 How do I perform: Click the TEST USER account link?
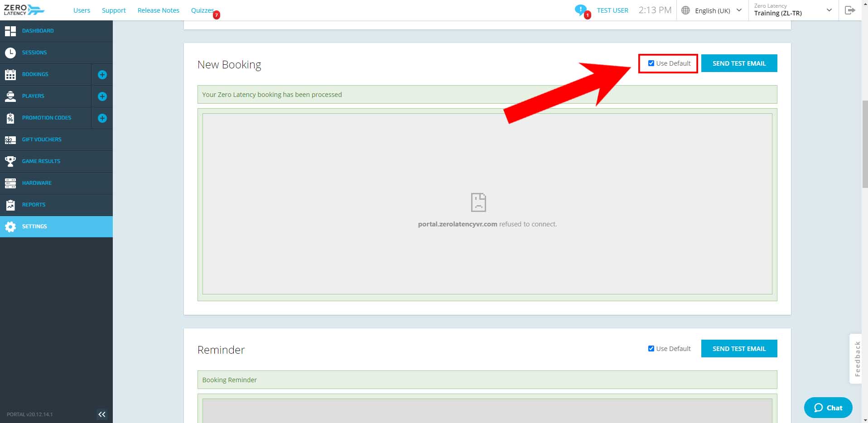[612, 10]
